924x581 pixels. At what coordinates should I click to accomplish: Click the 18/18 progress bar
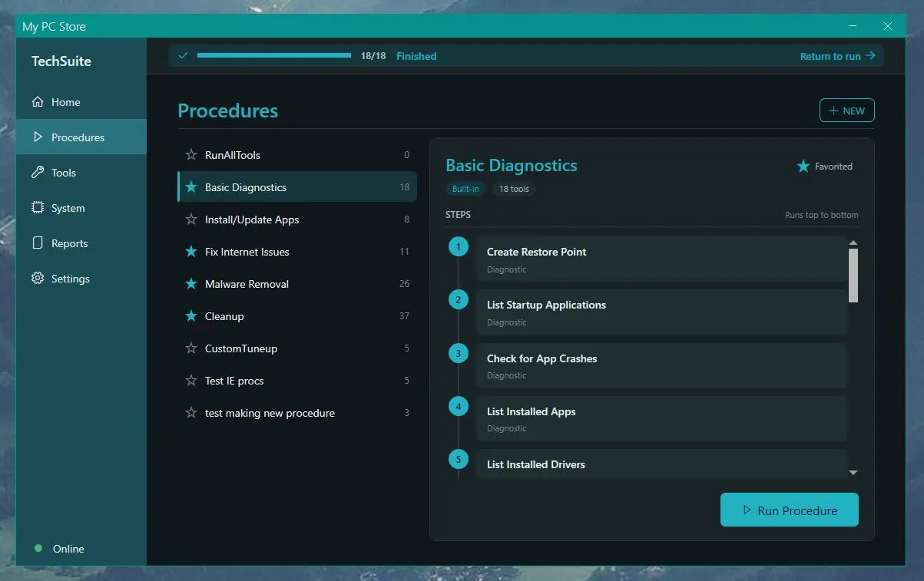274,55
